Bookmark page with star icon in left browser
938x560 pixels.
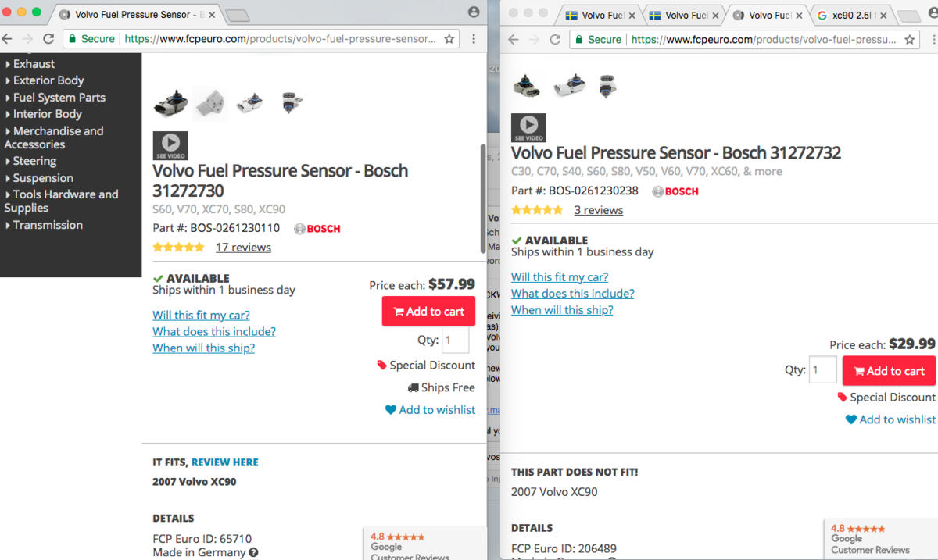pos(449,38)
